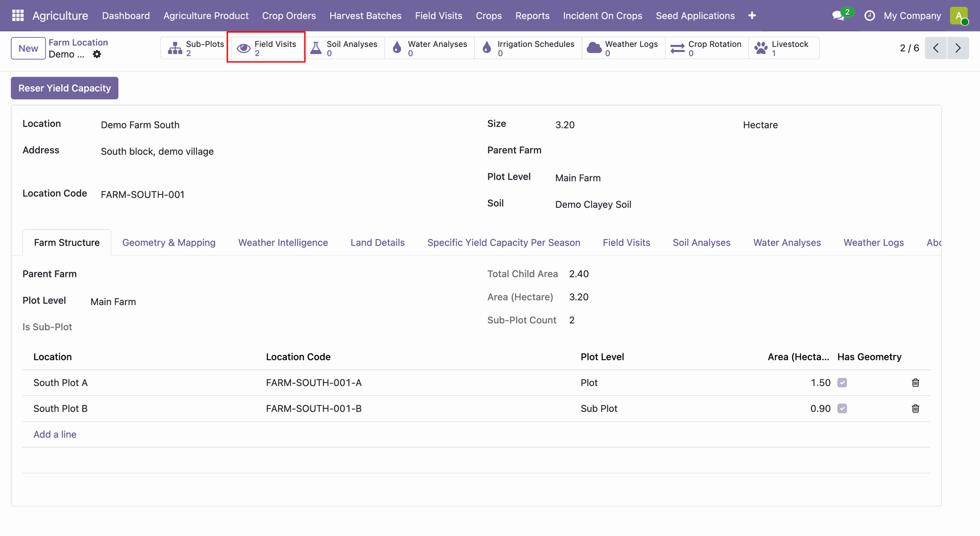Click the plus icon in top menu

tap(752, 16)
